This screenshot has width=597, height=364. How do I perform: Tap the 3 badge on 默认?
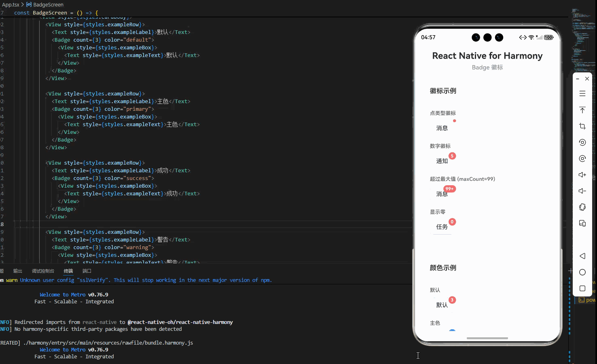[452, 300]
